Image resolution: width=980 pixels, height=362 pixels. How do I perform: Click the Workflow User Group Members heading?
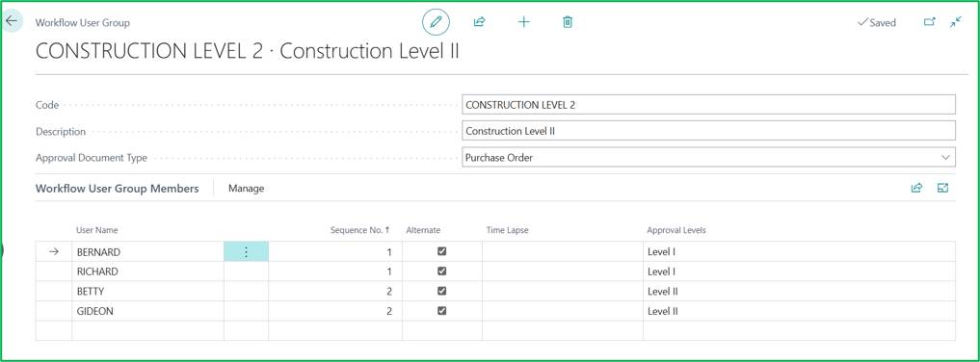(118, 189)
